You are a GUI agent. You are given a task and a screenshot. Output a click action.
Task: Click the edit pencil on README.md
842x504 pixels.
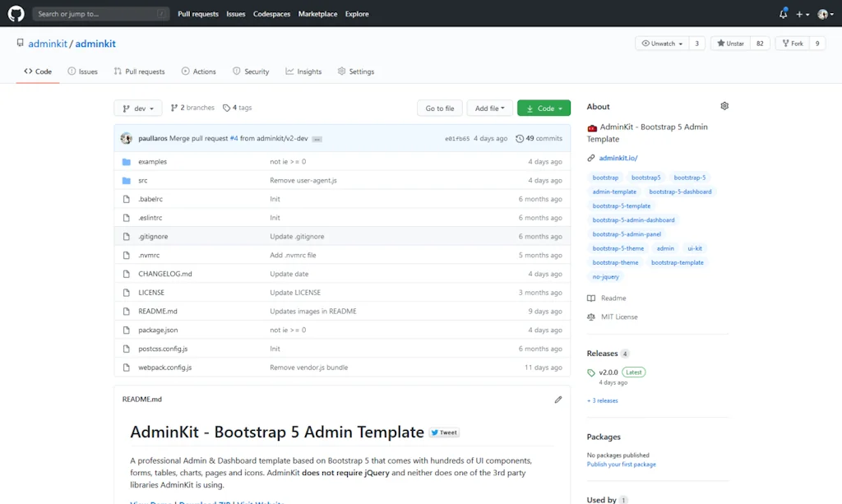(x=558, y=399)
